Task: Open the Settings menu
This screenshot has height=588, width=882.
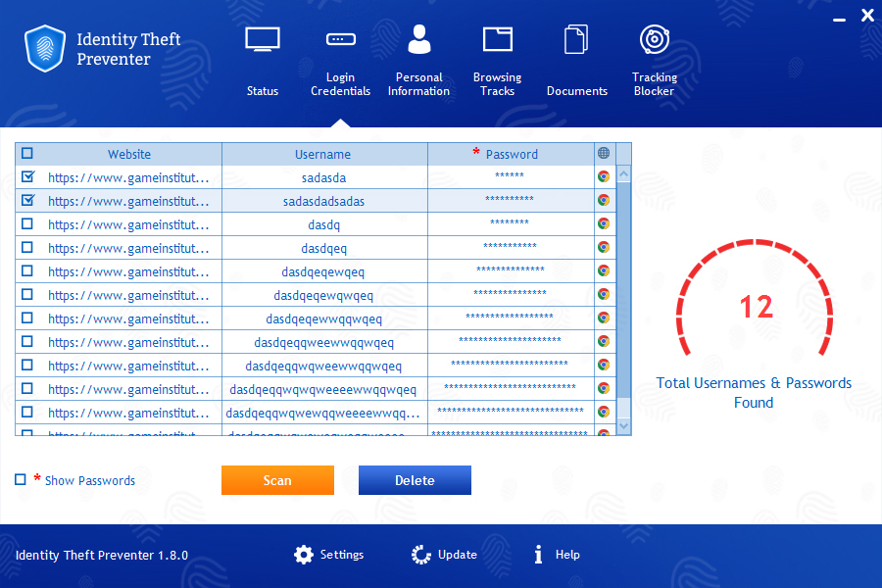Action: coord(329,554)
